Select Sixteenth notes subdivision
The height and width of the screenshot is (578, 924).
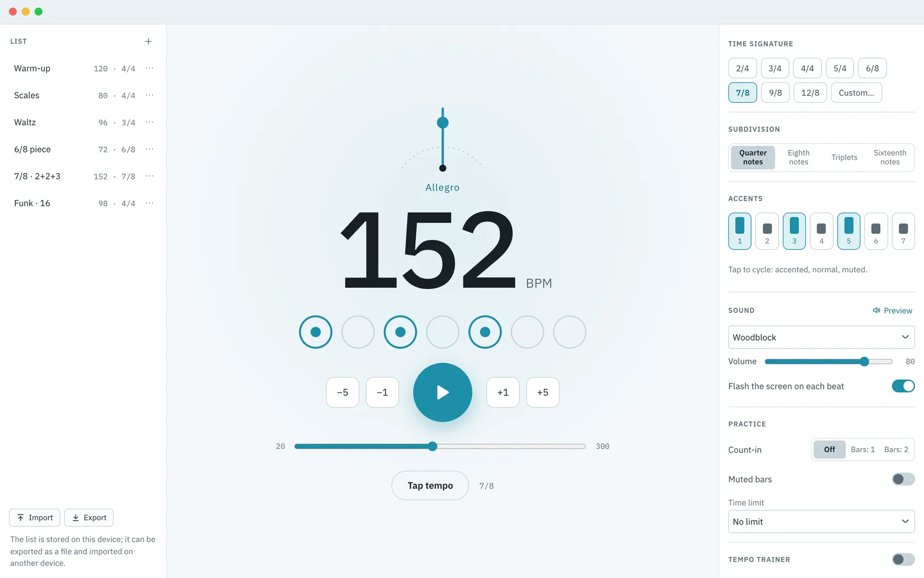pos(890,157)
